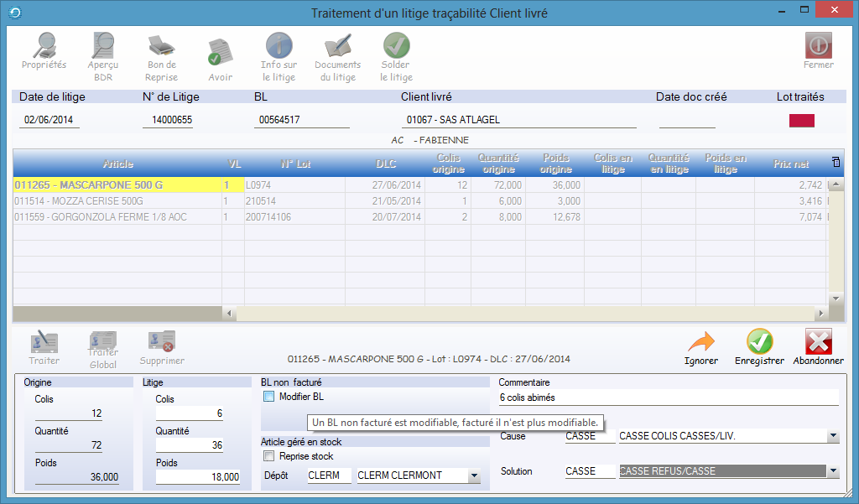Sort table by the Article column header
Image resolution: width=859 pixels, height=504 pixels.
(117, 164)
